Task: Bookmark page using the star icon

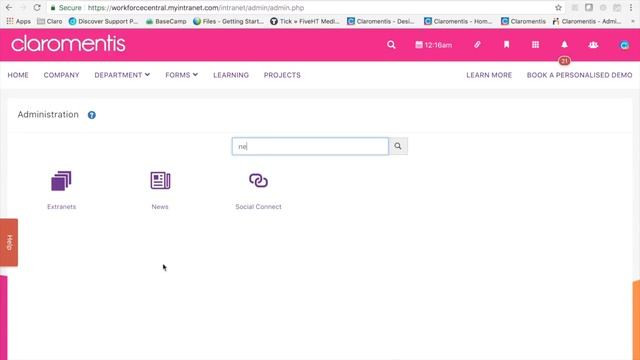Action: [558, 7]
